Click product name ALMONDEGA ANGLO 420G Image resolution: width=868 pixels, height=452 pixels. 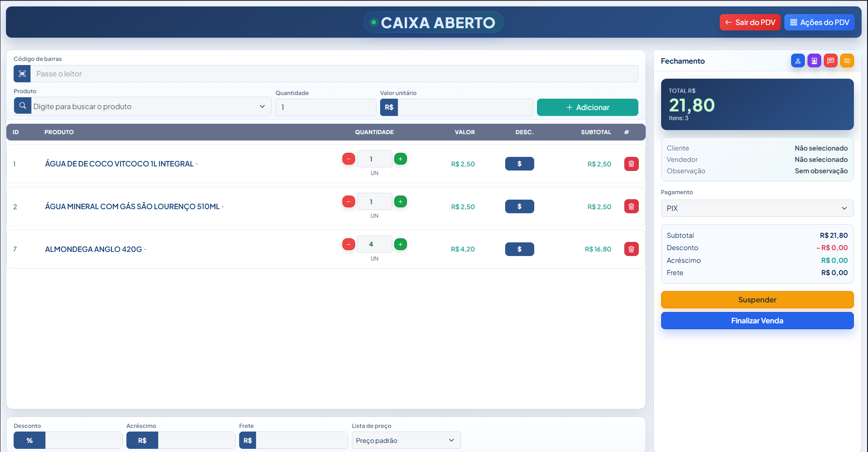tap(94, 249)
